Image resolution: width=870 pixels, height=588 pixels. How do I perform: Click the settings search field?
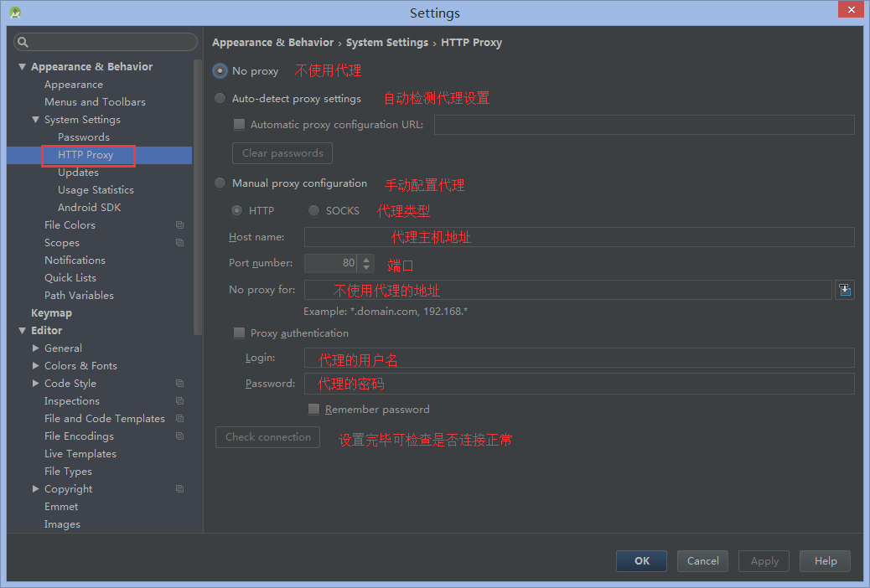106,42
